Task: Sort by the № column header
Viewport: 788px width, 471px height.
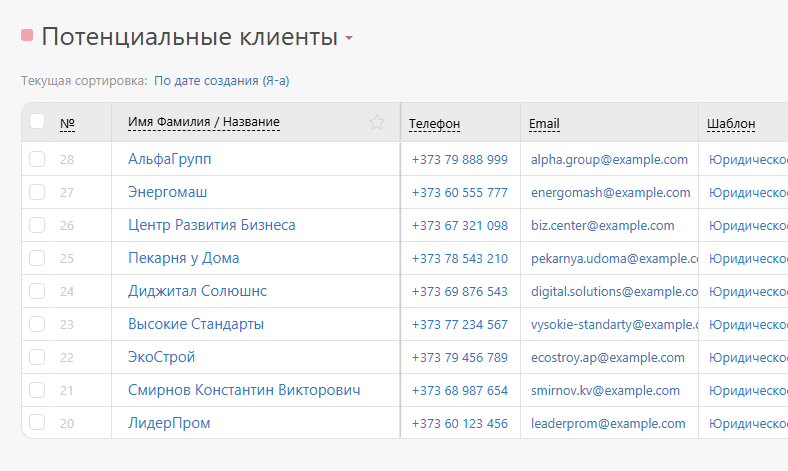Action: 67,124
